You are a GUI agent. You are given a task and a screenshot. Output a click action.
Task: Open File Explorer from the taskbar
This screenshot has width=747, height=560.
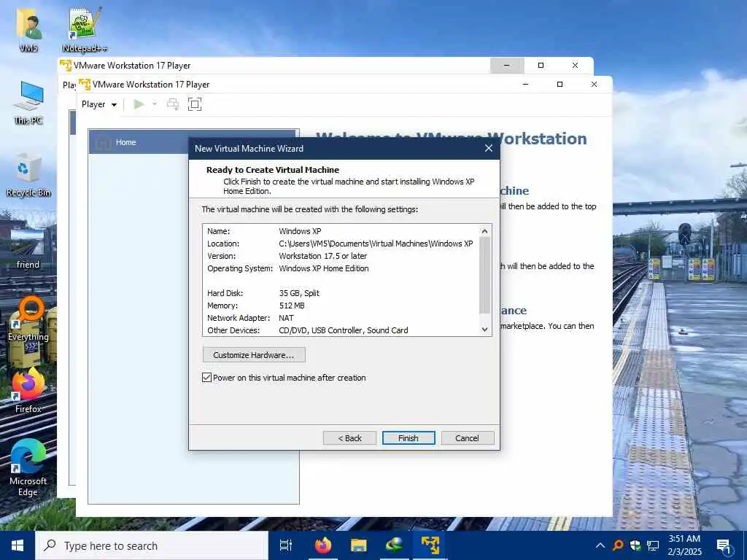tap(359, 545)
